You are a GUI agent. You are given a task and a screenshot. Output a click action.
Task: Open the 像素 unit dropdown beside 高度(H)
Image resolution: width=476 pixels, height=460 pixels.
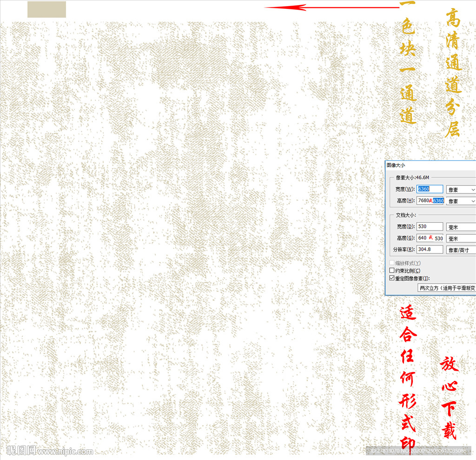pos(461,201)
